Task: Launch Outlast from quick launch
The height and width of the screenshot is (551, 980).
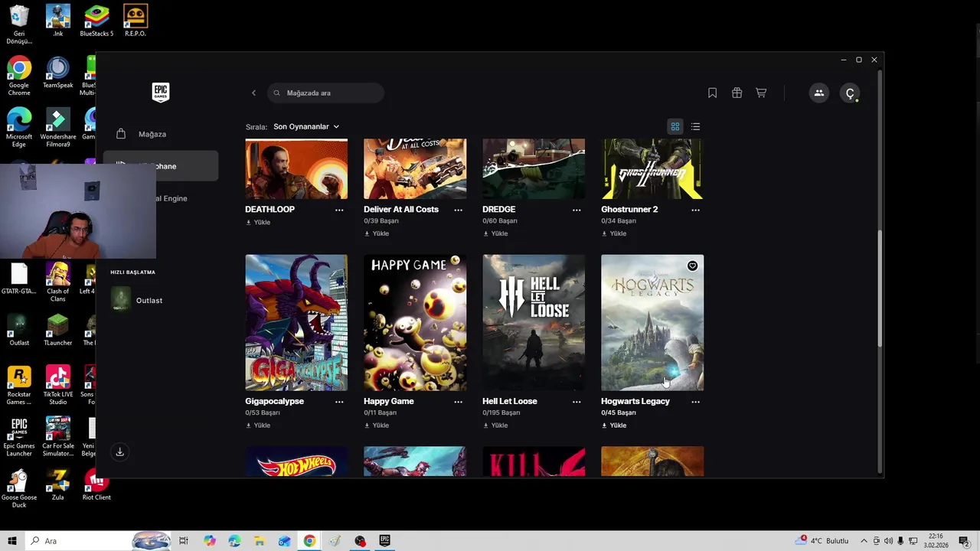Action: coord(138,300)
